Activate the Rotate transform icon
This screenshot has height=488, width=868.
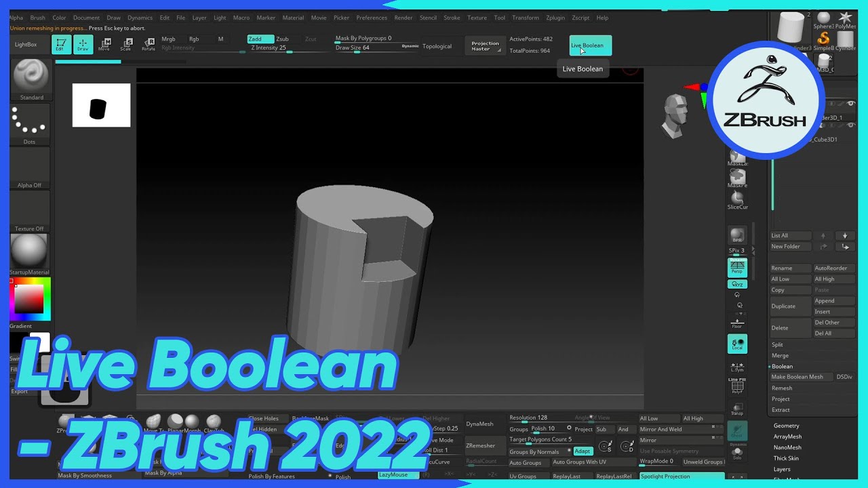pos(148,45)
